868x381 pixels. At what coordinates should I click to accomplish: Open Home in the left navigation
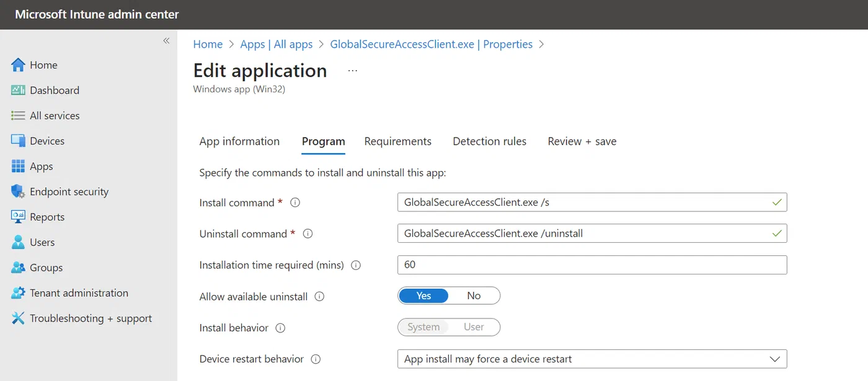coord(43,65)
